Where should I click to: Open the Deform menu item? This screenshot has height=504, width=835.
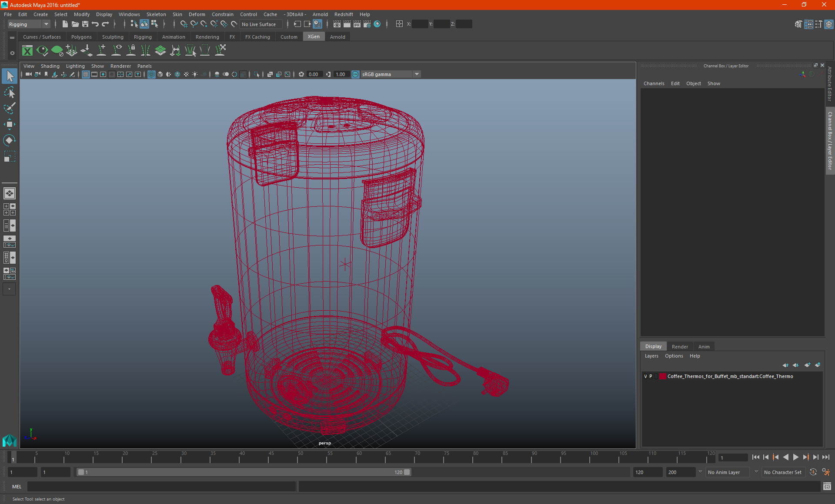click(x=196, y=14)
